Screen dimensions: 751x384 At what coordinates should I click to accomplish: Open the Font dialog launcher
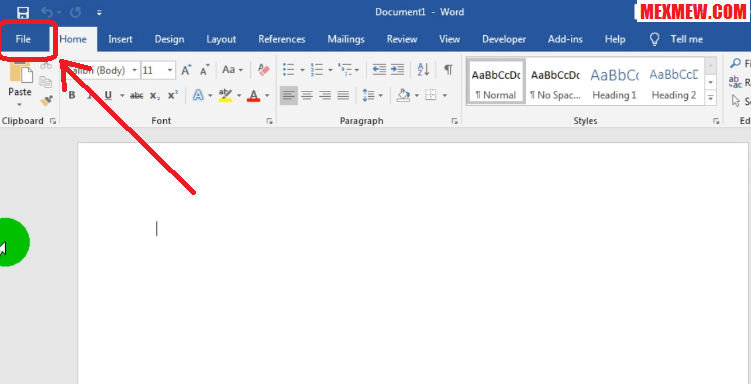coord(270,122)
